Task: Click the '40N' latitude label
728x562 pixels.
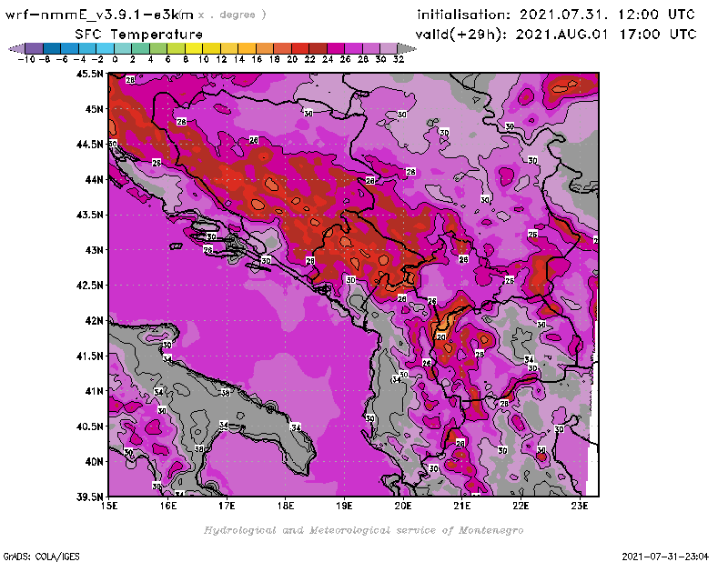Action: (94, 462)
